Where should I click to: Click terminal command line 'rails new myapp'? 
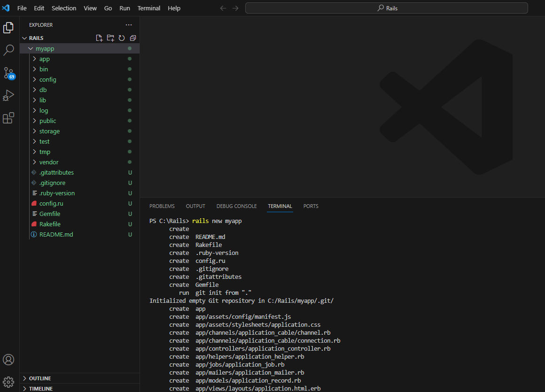pos(217,221)
